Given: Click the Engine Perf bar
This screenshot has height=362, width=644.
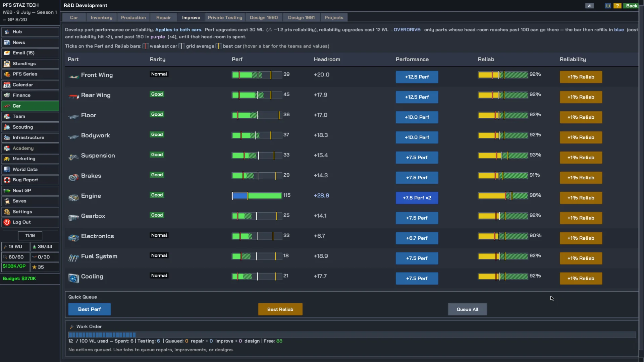Looking at the screenshot, I should pyautogui.click(x=257, y=196).
